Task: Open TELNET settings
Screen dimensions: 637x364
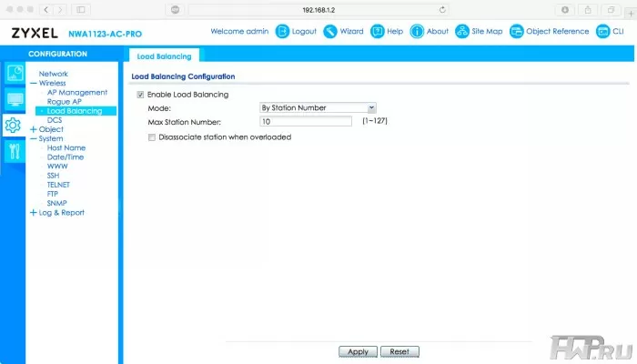Action: tap(58, 185)
